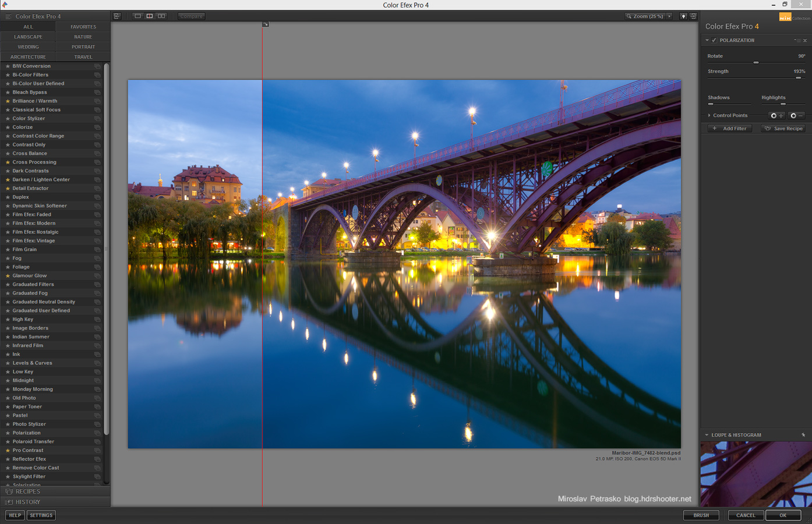Screen dimensions: 812x524
Task: Add a negative control point
Action: coord(796,116)
